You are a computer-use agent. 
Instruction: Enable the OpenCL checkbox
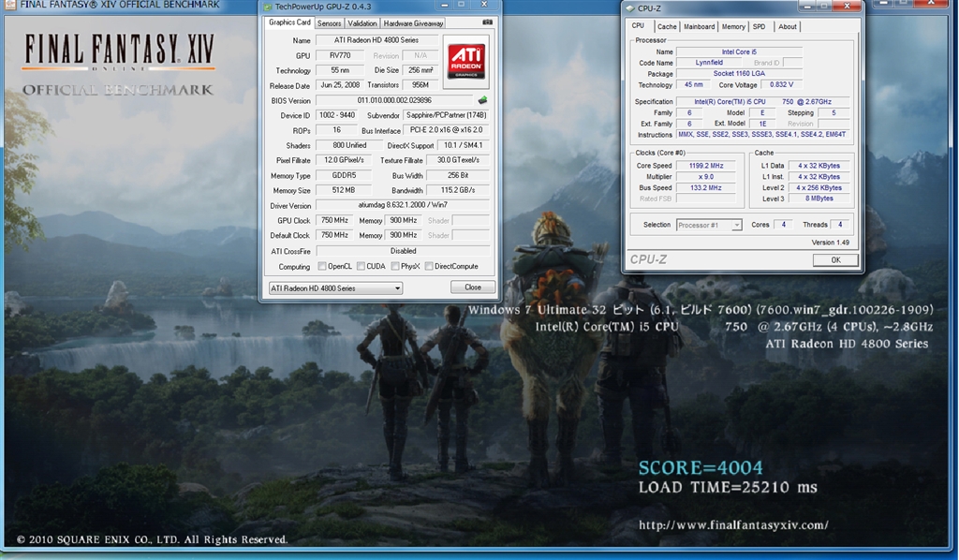tap(322, 266)
